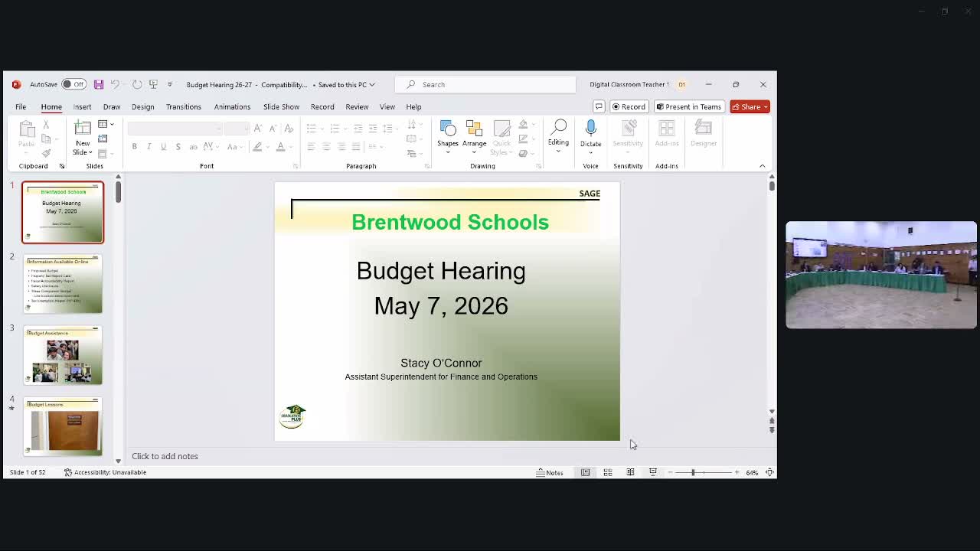The image size is (980, 551).
Task: Toggle Bold formatting
Action: pos(134,146)
